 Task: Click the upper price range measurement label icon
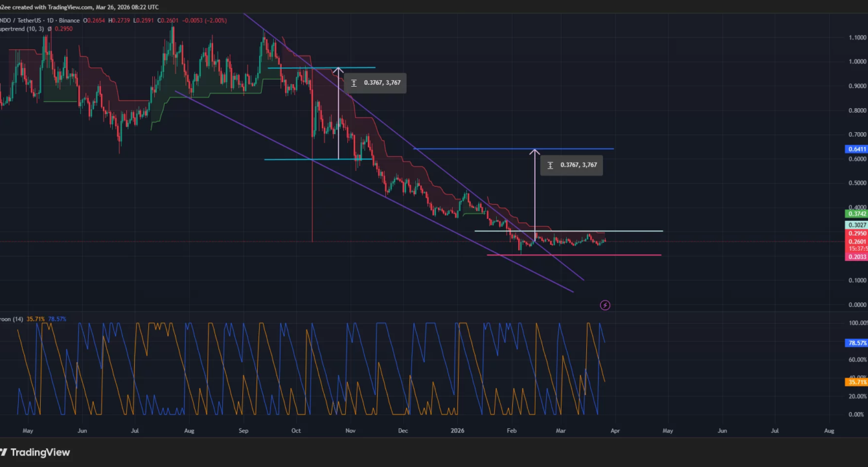354,83
